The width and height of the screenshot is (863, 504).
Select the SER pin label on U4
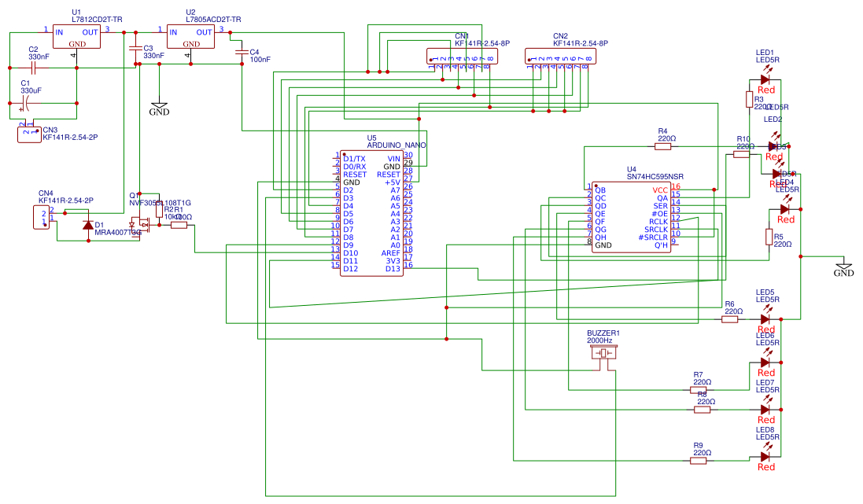pyautogui.click(x=661, y=206)
